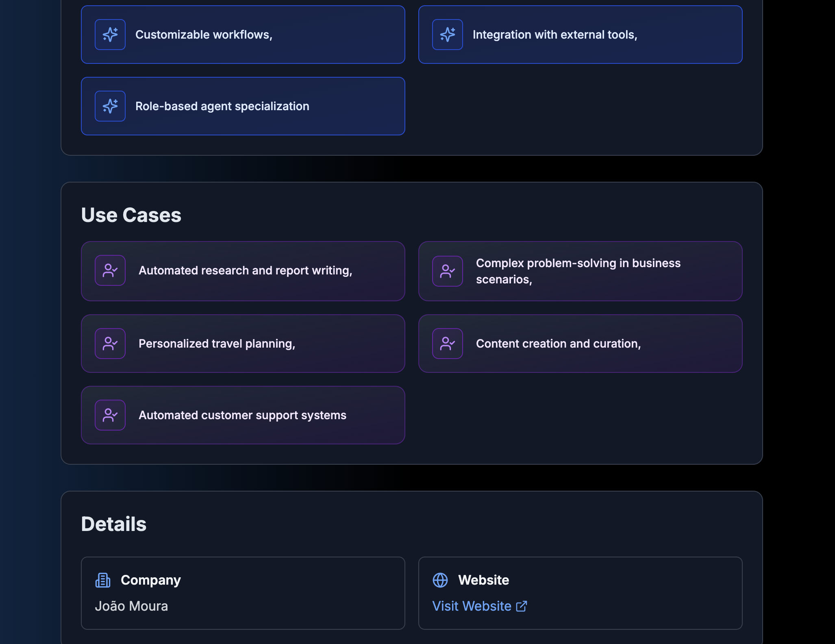Click the João Moura company name
The width and height of the screenshot is (835, 644).
point(131,606)
